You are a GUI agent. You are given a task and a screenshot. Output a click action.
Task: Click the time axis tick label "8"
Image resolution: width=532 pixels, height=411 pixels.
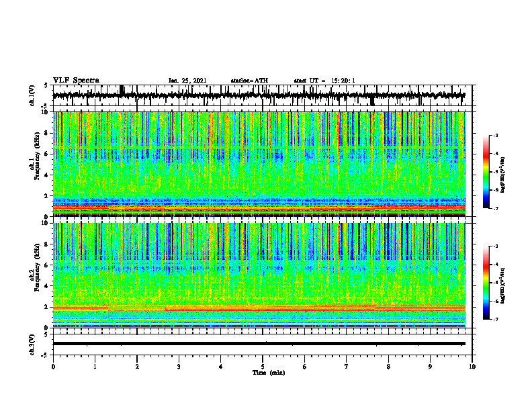(x=388, y=367)
